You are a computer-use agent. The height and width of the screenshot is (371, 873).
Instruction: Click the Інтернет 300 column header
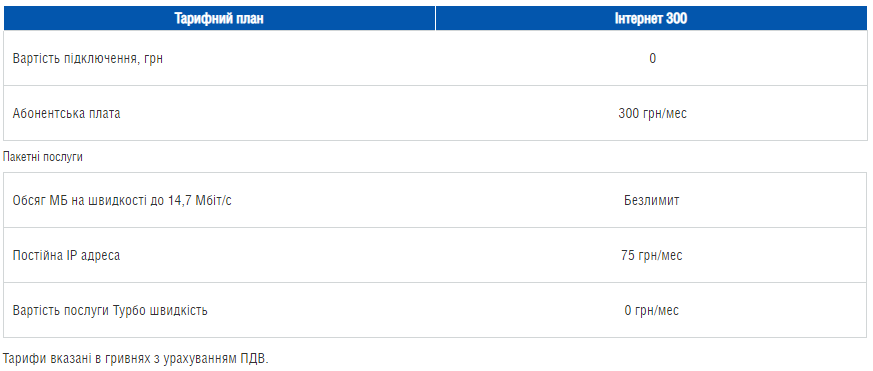point(651,18)
